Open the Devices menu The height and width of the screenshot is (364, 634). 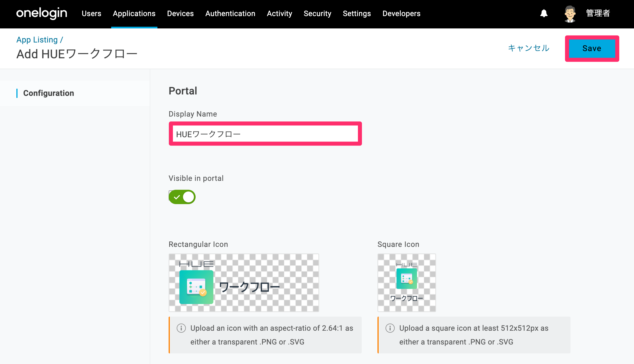(x=180, y=13)
